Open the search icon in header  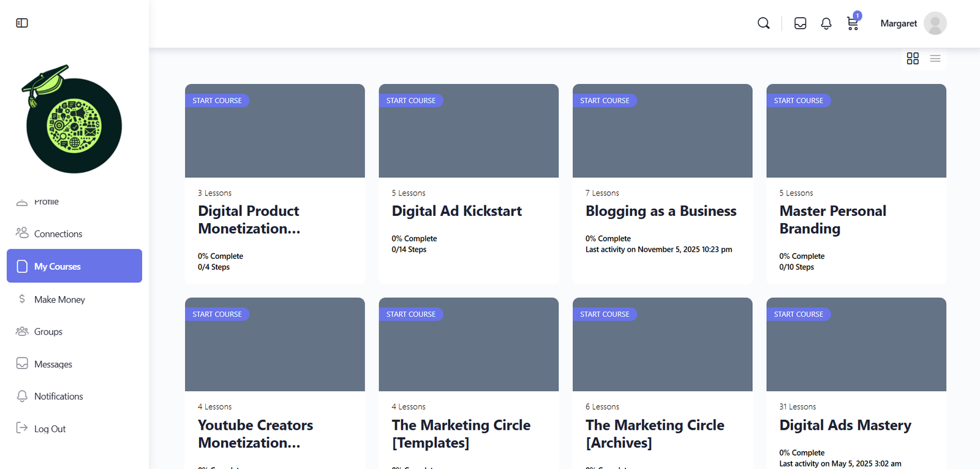(x=763, y=23)
